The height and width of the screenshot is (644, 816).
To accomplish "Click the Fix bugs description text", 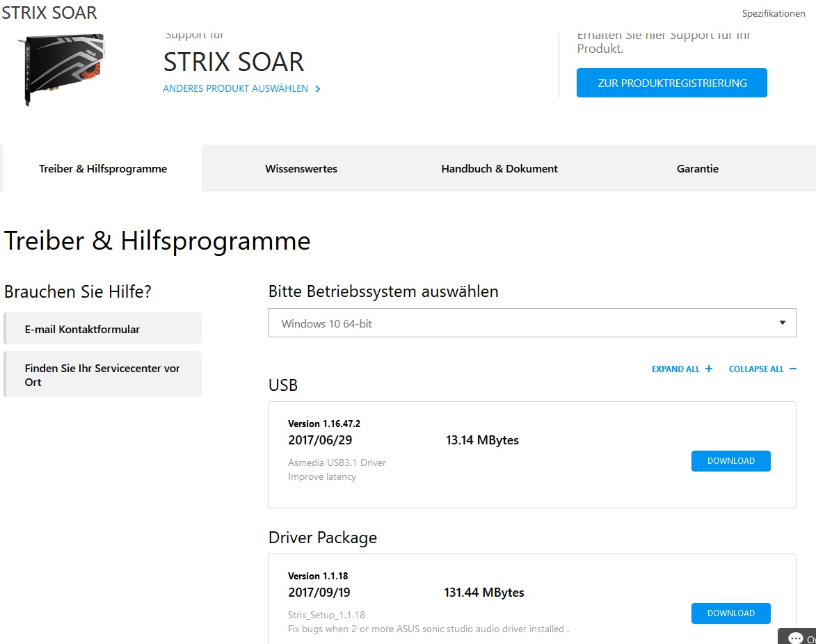I will 429,629.
